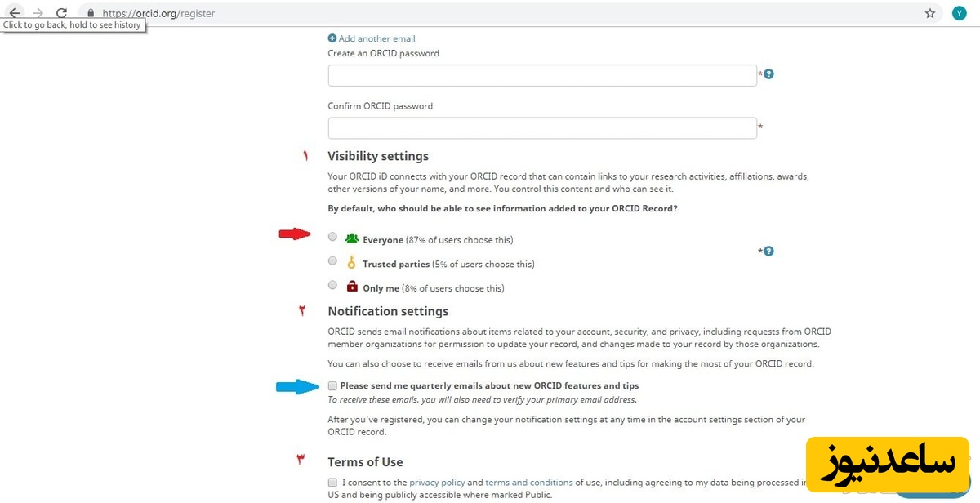Image resolution: width=980 pixels, height=503 pixels.
Task: Open the privacy policy link
Action: pyautogui.click(x=437, y=483)
